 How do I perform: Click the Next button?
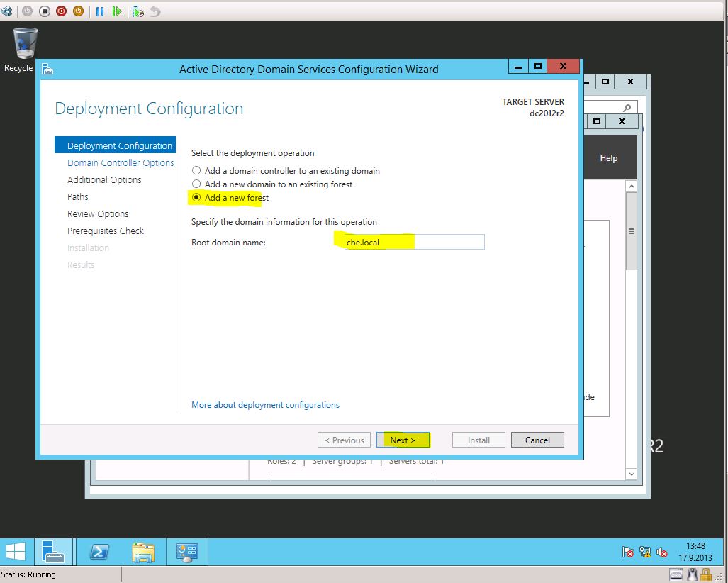click(x=403, y=440)
